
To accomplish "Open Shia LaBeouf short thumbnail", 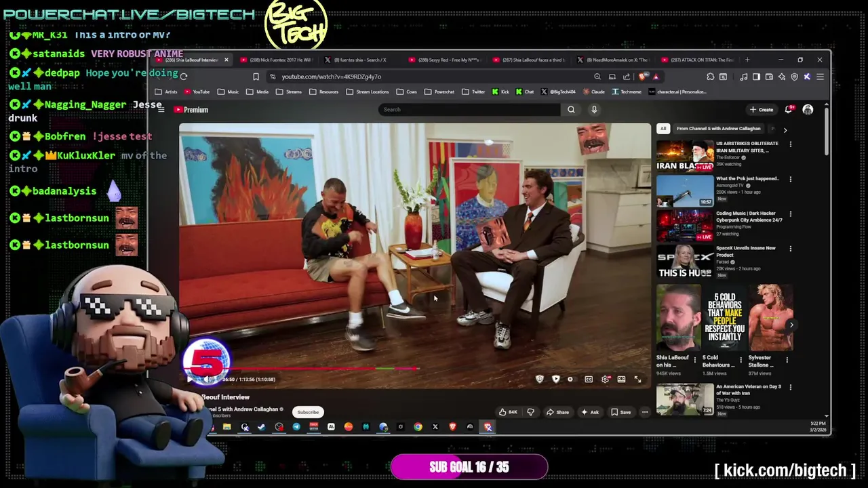I will point(678,318).
